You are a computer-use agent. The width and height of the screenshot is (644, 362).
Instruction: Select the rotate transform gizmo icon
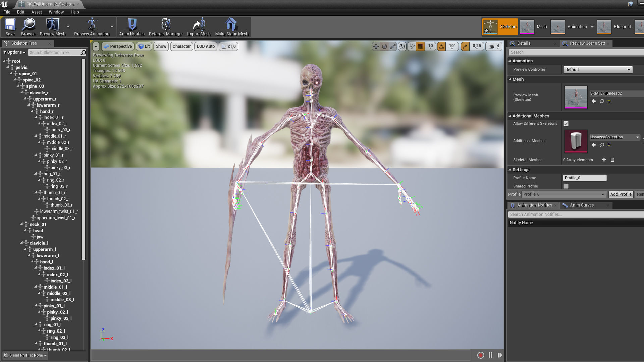click(384, 46)
